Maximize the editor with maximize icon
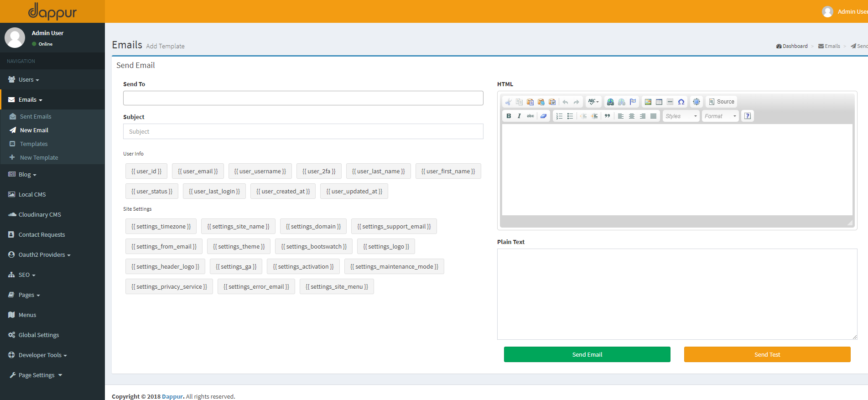Screen dimensions: 868x400 click(x=696, y=102)
